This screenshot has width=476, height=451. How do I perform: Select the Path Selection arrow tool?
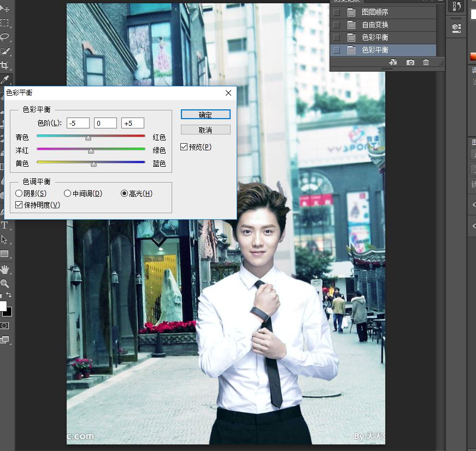[x=4, y=239]
